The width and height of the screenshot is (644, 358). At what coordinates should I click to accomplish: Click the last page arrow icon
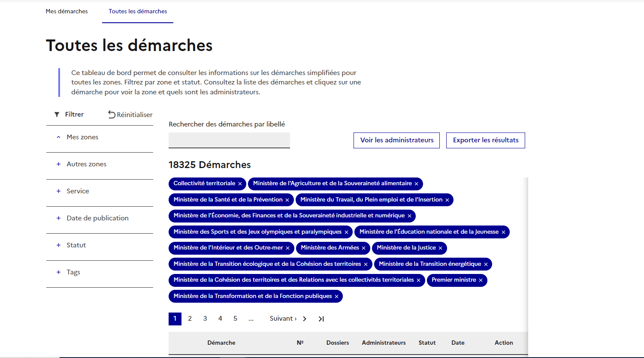coord(321,319)
